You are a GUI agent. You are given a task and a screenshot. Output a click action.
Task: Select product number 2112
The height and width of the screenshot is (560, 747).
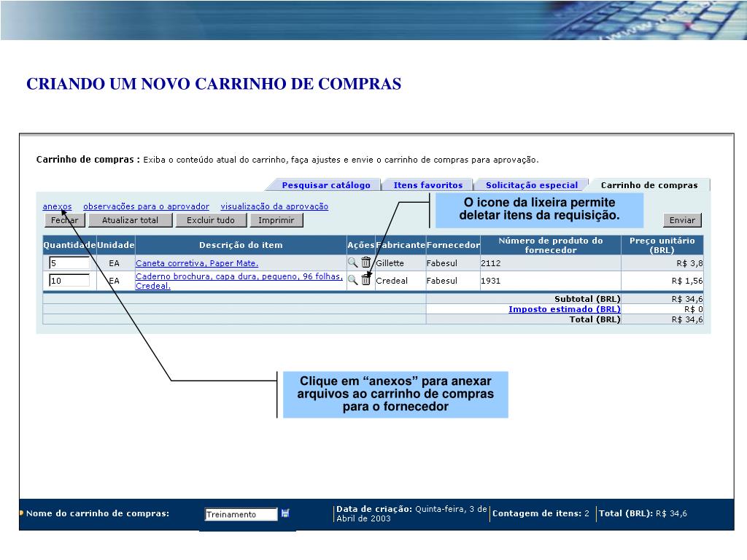[x=491, y=262]
